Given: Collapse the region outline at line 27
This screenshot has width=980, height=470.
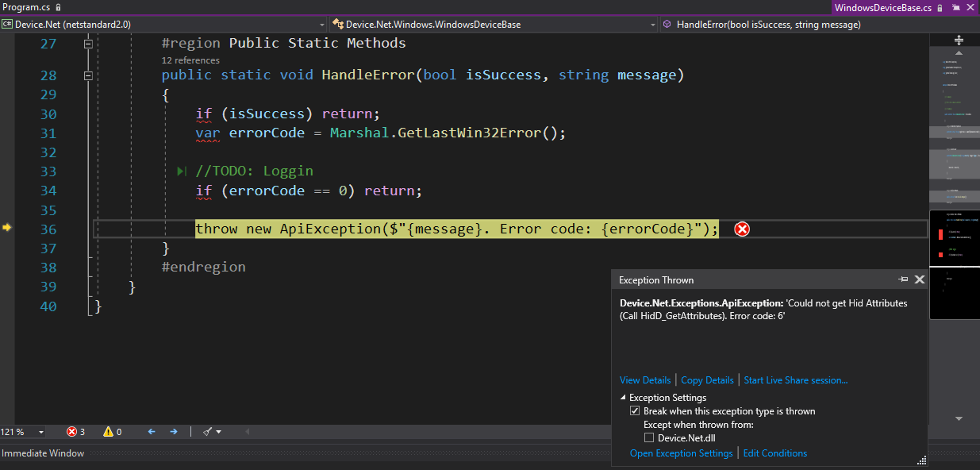Looking at the screenshot, I should [x=88, y=44].
